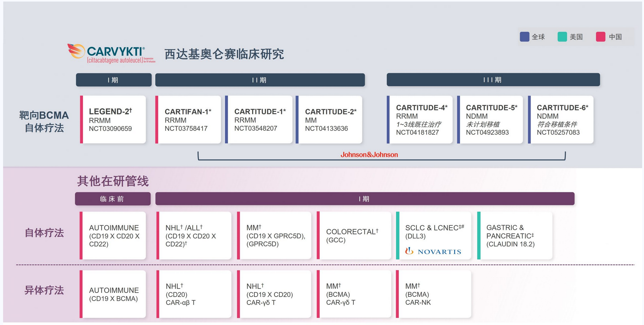Screen dimensions: 644x325
Task: Select the NHL/ALL CD19 X CD20 X CD22 card
Action: tap(194, 236)
